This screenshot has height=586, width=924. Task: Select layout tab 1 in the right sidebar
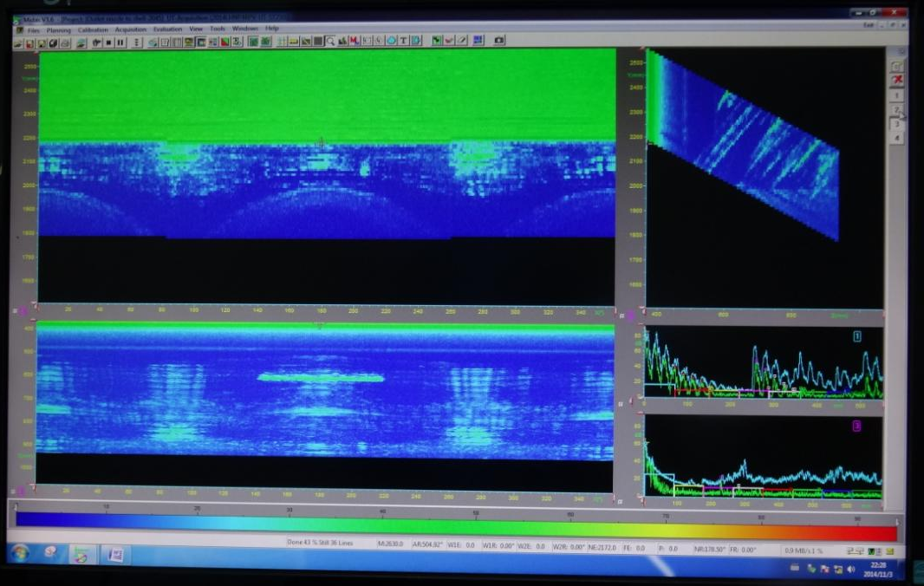(x=897, y=95)
